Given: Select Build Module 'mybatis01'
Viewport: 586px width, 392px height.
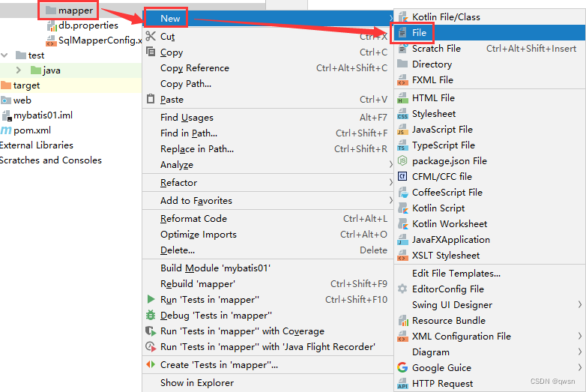Looking at the screenshot, I should (x=268, y=268).
